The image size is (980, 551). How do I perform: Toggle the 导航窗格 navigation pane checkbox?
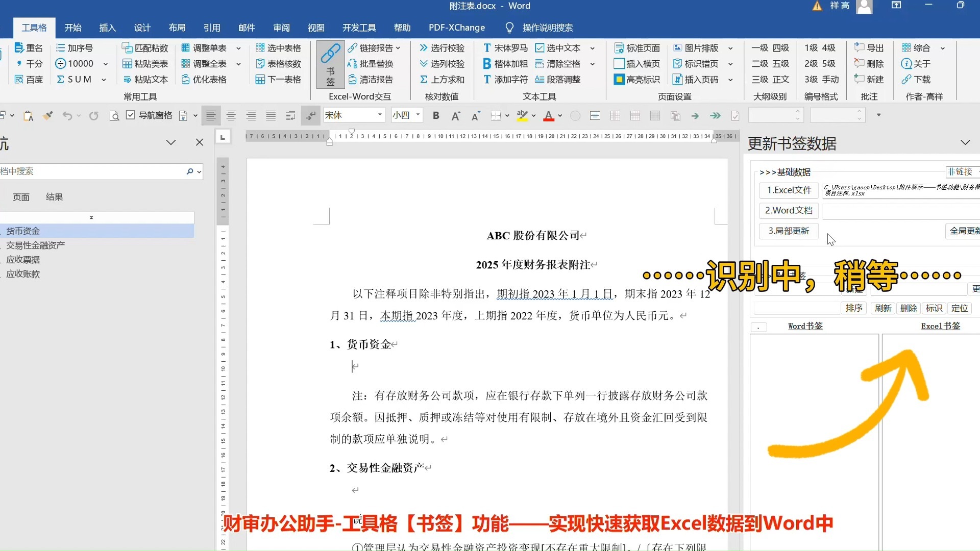[131, 115]
